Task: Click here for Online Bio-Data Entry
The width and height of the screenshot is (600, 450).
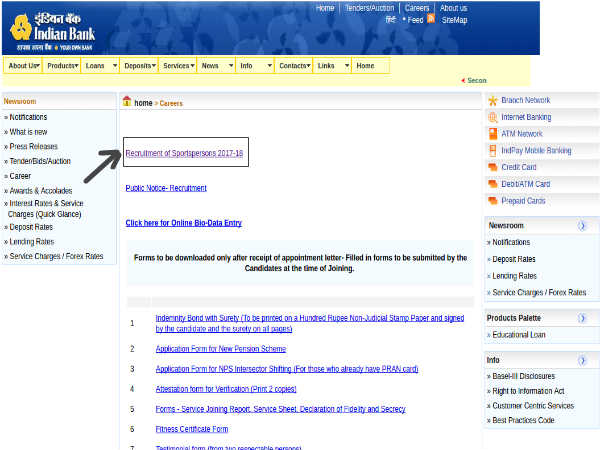Action: [x=184, y=223]
